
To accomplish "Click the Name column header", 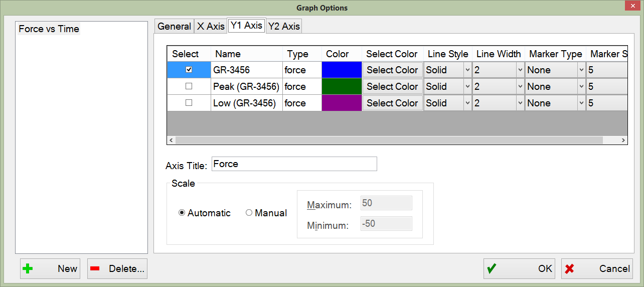I will tap(247, 54).
